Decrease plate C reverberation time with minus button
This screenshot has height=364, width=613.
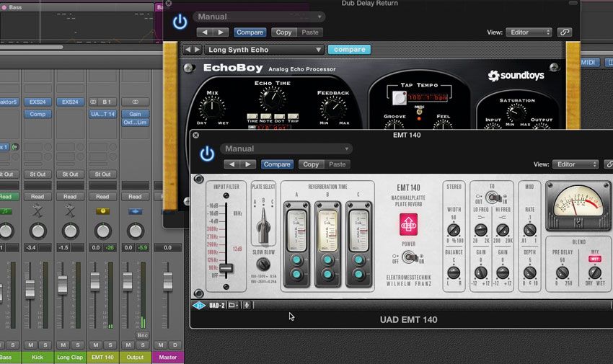[x=358, y=275]
